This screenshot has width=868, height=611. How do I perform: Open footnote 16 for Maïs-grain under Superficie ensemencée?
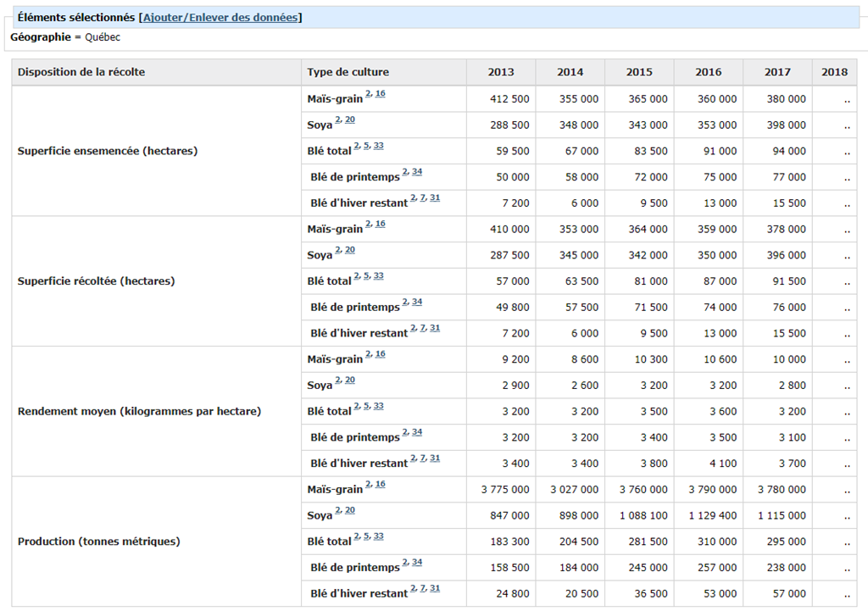(381, 93)
